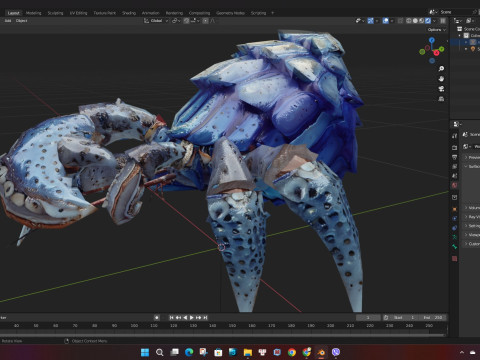The image size is (480, 360).
Task: Click the blue Z axis on navigation gizmo
Action: (432, 40)
